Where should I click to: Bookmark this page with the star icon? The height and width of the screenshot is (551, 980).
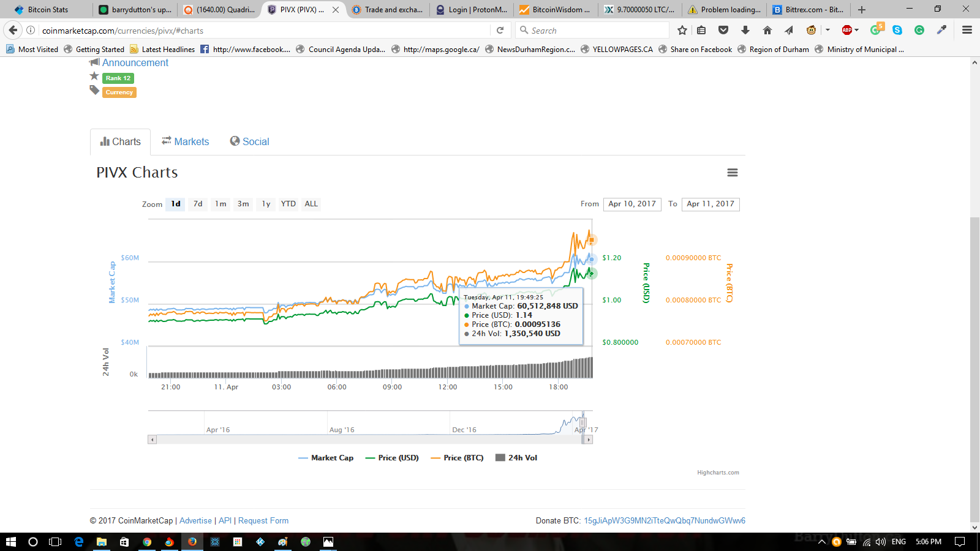[682, 31]
